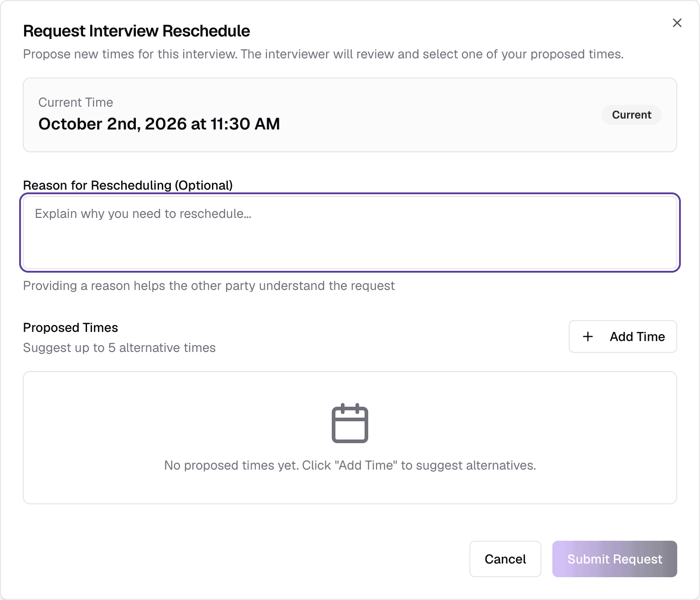Click the Submit Request button
Viewport: 700px width, 600px height.
pos(615,559)
